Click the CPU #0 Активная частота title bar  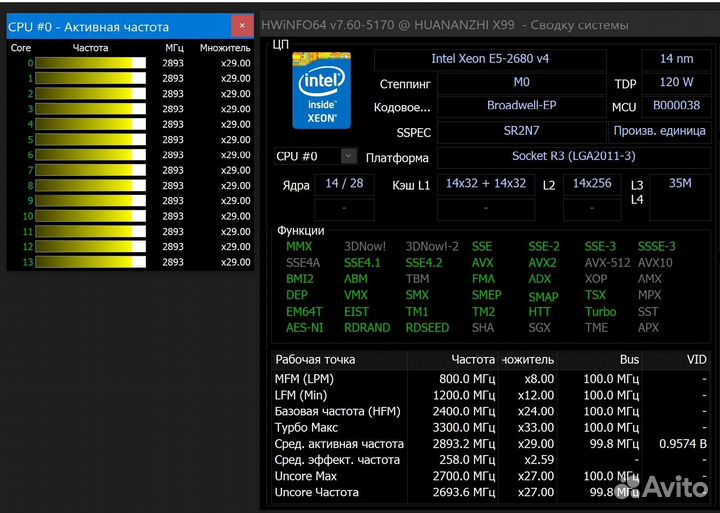pyautogui.click(x=119, y=27)
